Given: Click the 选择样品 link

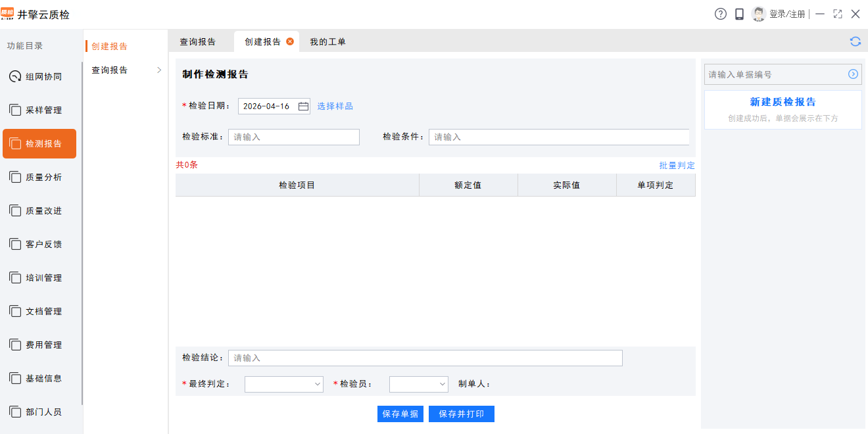Looking at the screenshot, I should [x=336, y=105].
